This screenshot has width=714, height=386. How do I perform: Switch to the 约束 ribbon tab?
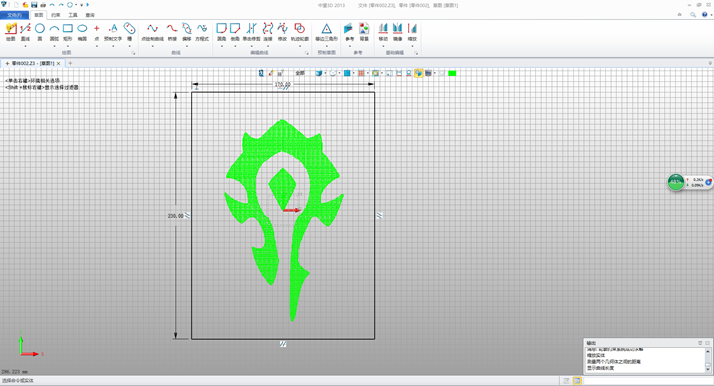pyautogui.click(x=56, y=15)
